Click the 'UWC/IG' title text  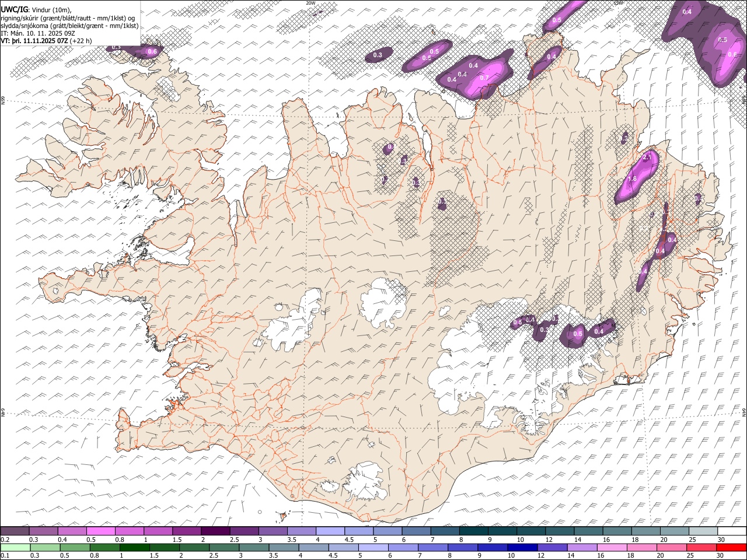14,9
